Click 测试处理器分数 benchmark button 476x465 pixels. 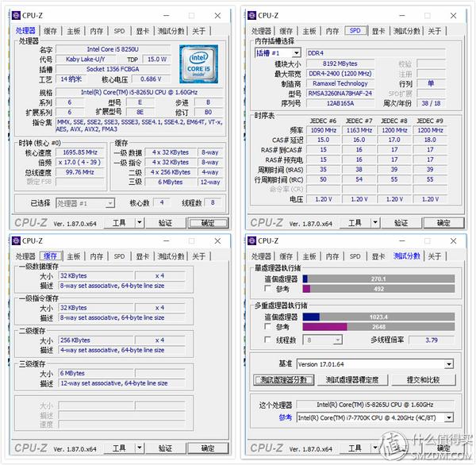283,379
